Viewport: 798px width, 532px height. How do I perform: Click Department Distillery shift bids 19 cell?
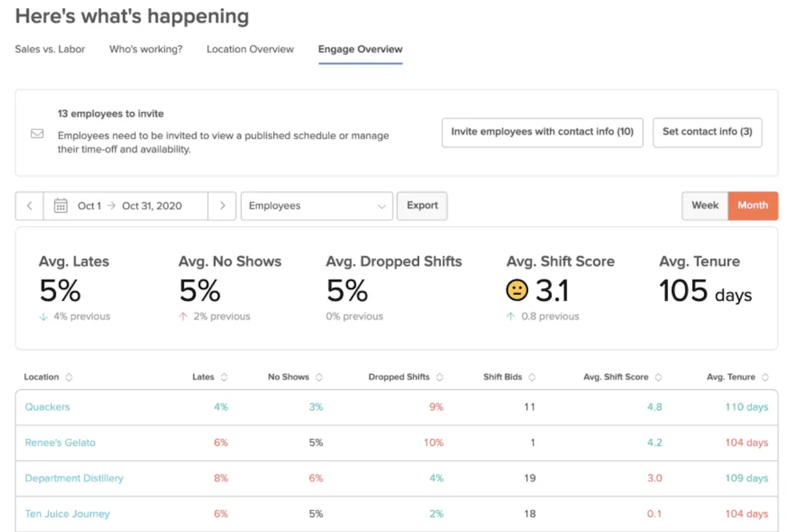(529, 478)
